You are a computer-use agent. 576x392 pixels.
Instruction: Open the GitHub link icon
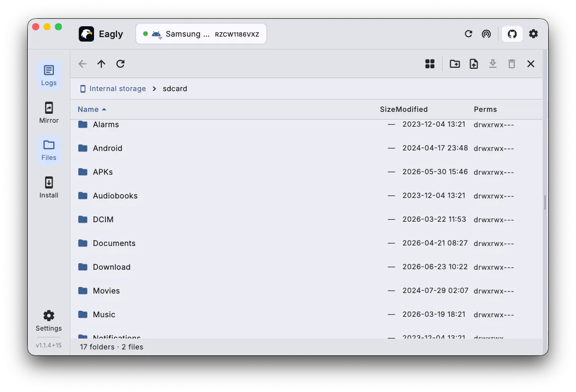coord(512,34)
